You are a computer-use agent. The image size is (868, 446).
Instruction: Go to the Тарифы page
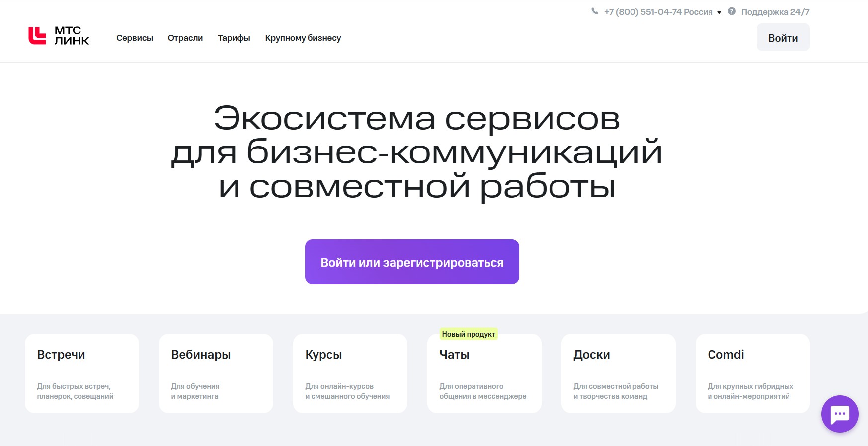click(234, 38)
